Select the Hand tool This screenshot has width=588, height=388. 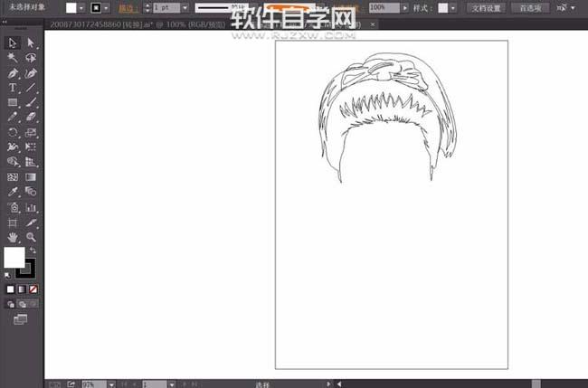pyautogui.click(x=13, y=237)
